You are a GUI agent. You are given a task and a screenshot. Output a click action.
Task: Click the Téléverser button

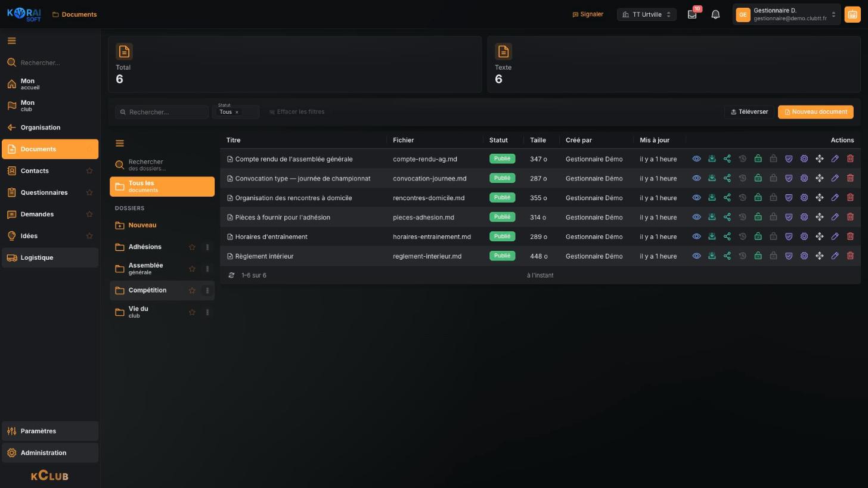[749, 112]
